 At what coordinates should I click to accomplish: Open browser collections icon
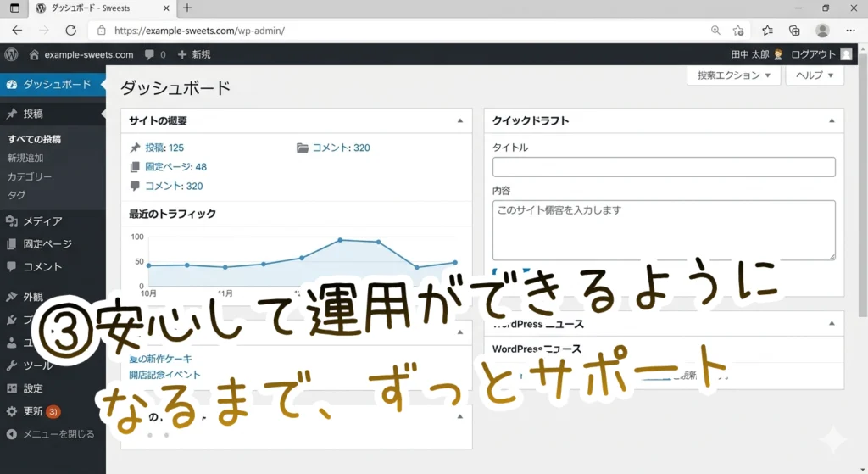[794, 31]
